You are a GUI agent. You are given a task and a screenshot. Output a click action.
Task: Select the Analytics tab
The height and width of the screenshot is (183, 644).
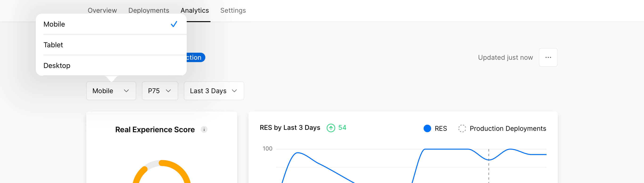[194, 11]
